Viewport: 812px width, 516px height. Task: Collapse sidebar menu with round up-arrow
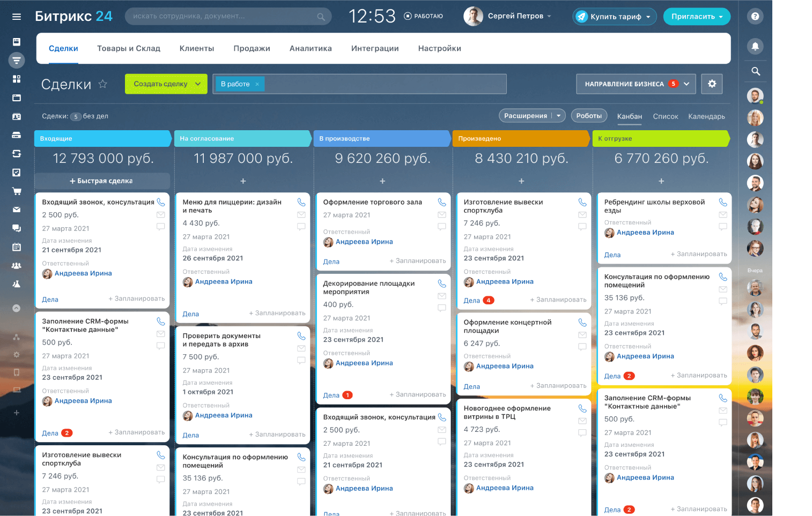tap(17, 308)
